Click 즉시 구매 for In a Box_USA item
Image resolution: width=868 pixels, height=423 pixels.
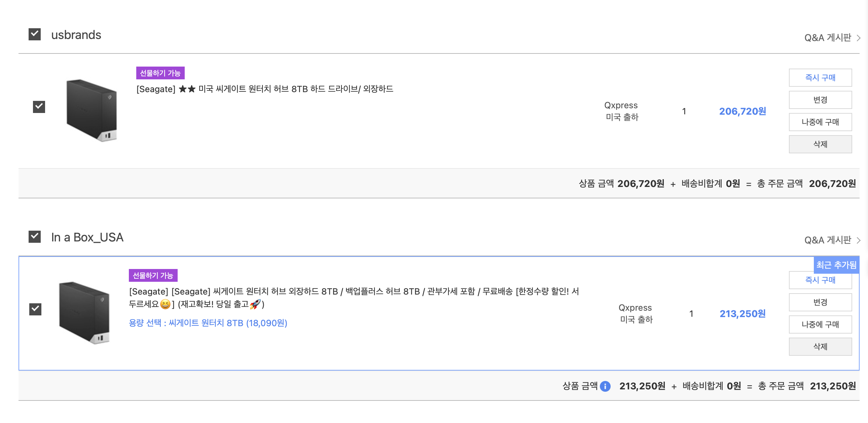pyautogui.click(x=820, y=280)
